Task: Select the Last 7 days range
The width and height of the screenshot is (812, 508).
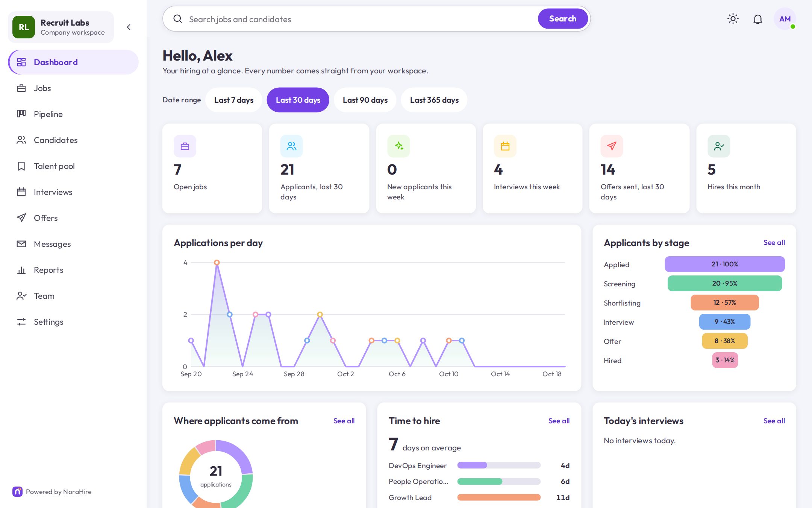Action: coord(234,100)
